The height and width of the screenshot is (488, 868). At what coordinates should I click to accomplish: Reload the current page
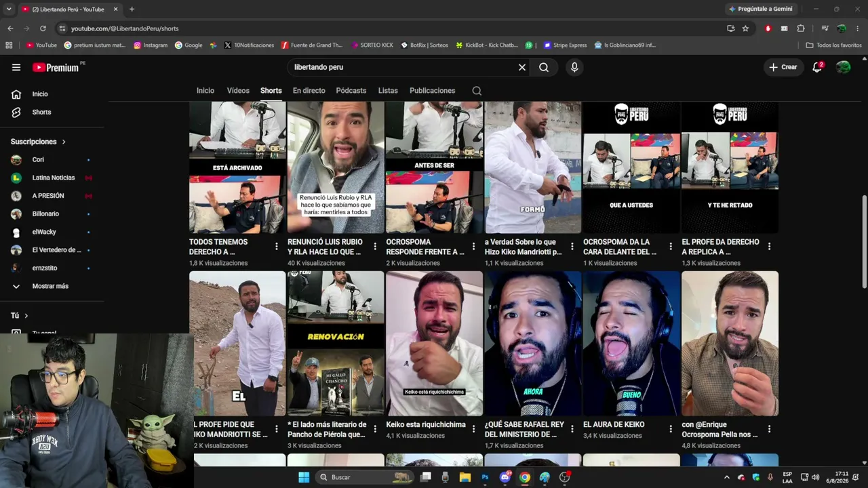coord(43,28)
